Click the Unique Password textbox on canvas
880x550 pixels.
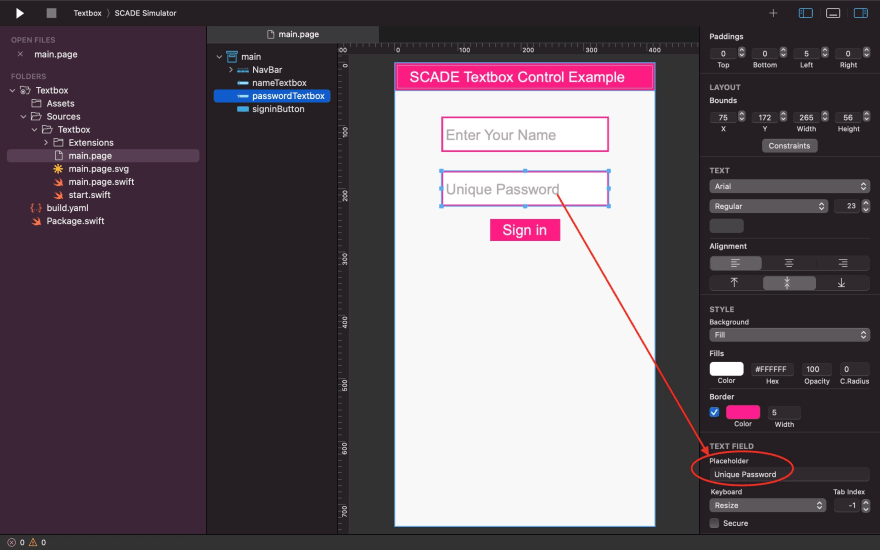tap(525, 189)
